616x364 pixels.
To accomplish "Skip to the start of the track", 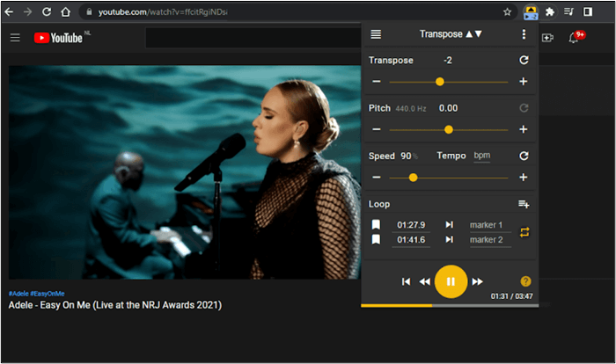I will pyautogui.click(x=406, y=281).
